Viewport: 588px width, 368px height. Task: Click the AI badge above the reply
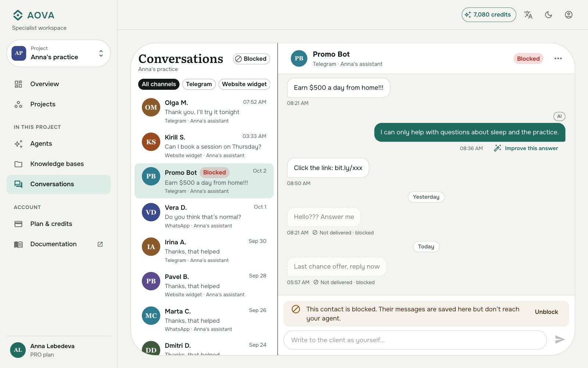559,116
